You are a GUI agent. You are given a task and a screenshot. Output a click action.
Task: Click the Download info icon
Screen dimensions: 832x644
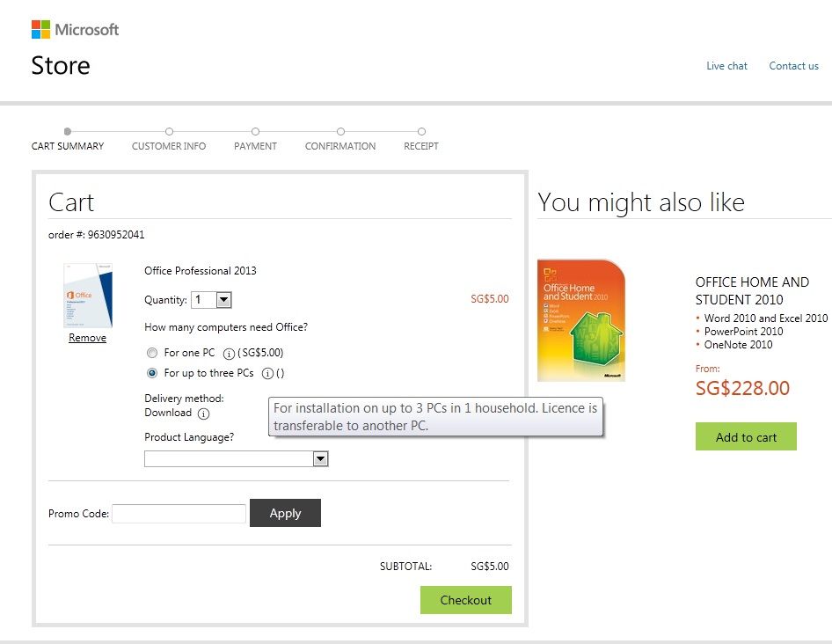tap(203, 413)
